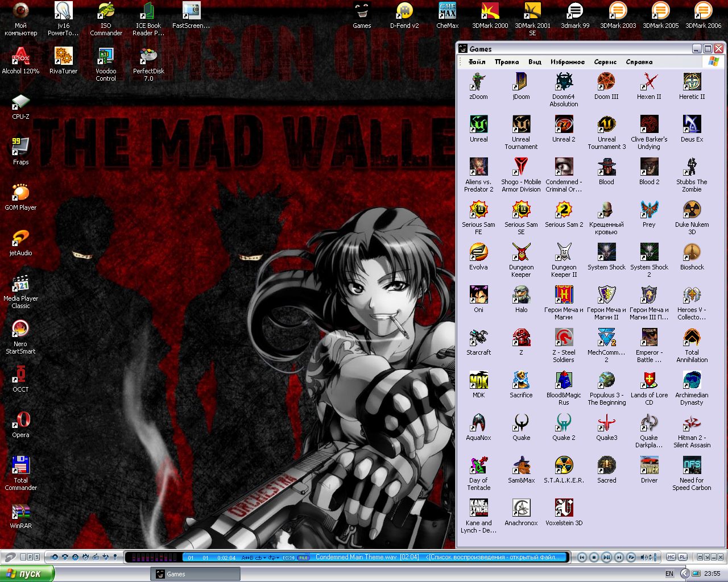728x582 pixels.
Task: Open the Сервис menu
Action: [605, 62]
